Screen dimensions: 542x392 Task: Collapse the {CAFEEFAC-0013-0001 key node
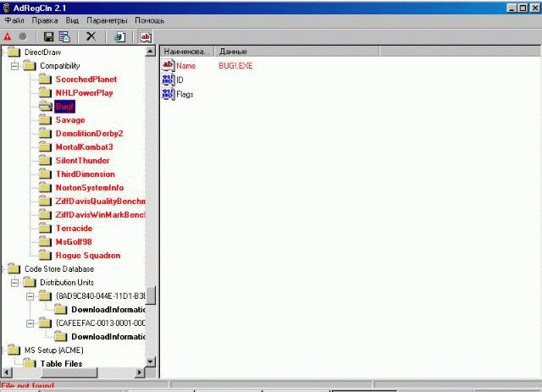click(30, 323)
